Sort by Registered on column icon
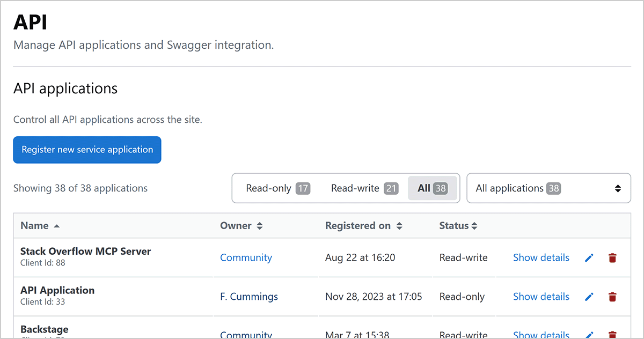The height and width of the screenshot is (339, 644). pos(399,226)
